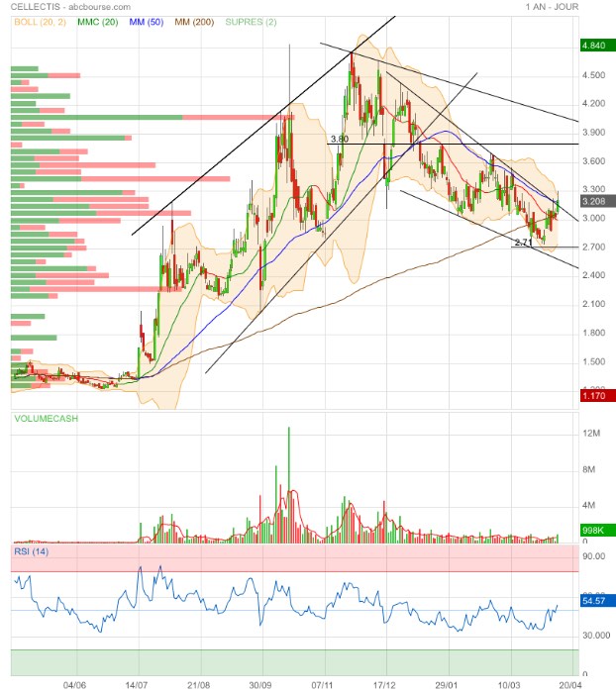Click the RSI (14) panel label
The image size is (616, 693).
[31, 551]
